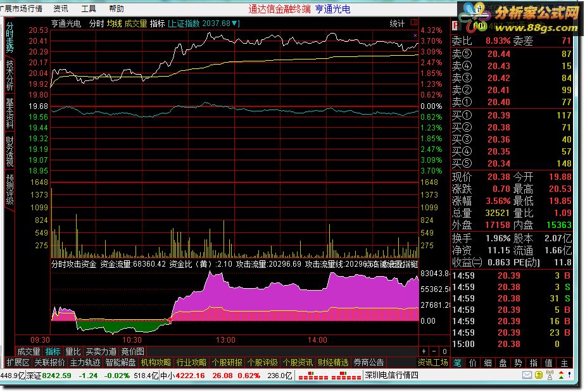Image resolution: width=585 pixels, height=392 pixels.
Task: Select the 盘 tab in right panel
Action: click(x=503, y=363)
